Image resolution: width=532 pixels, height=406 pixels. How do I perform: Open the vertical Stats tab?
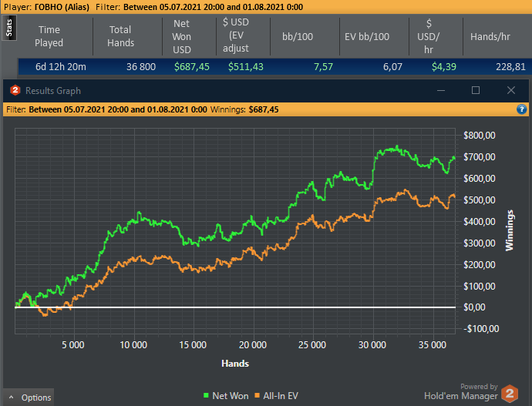coord(9,28)
